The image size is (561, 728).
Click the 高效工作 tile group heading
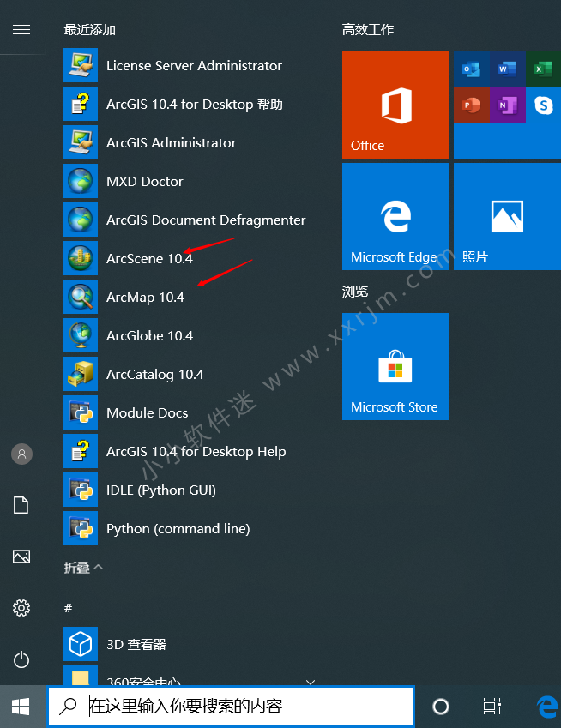[368, 30]
